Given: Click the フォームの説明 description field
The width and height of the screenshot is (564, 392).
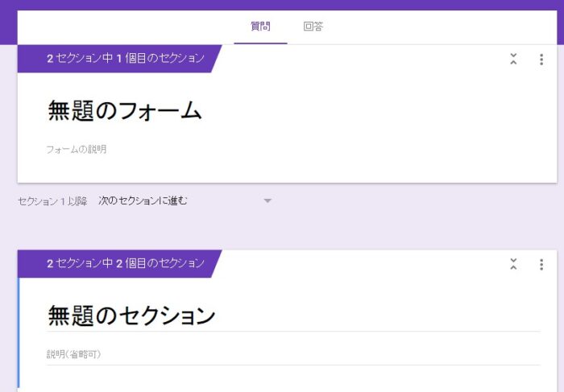Looking at the screenshot, I should coord(77,149).
